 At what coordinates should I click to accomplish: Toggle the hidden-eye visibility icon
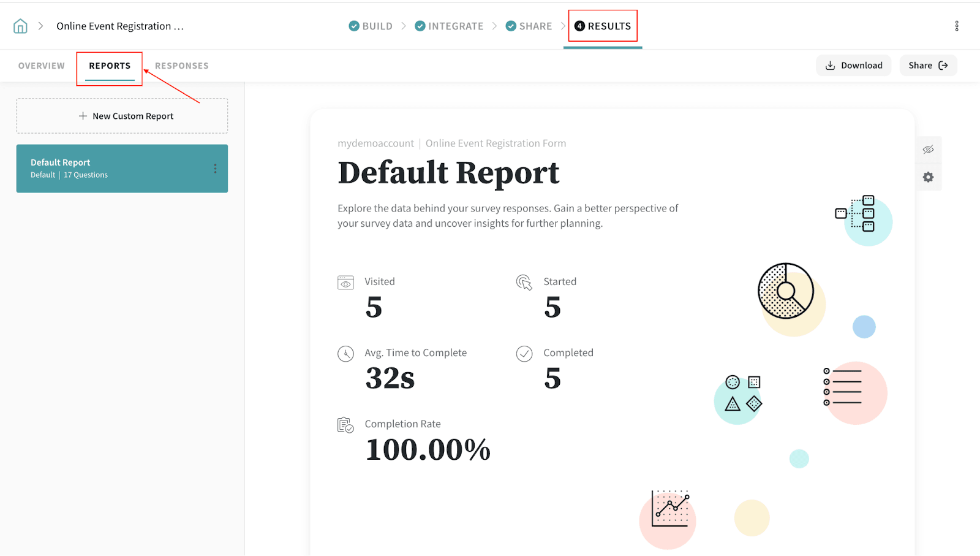point(928,150)
